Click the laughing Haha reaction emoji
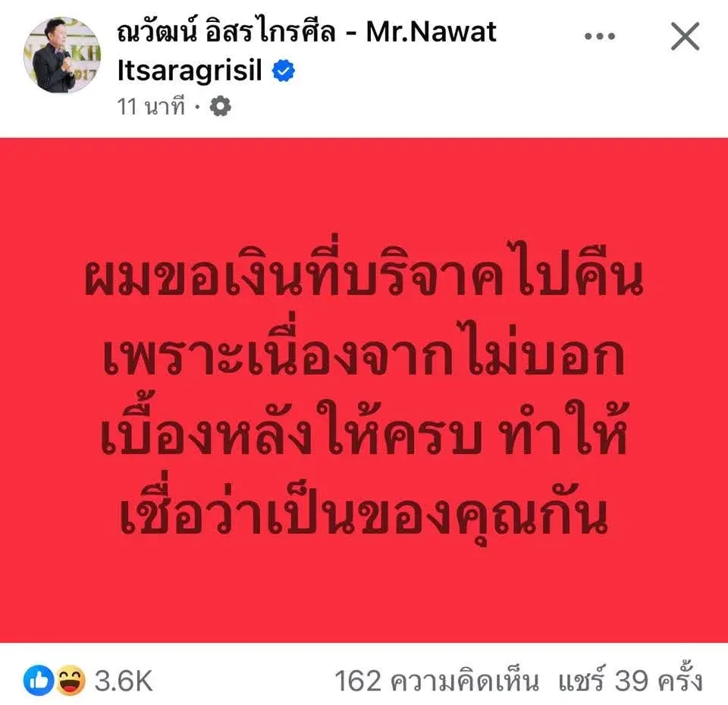 tap(71, 681)
